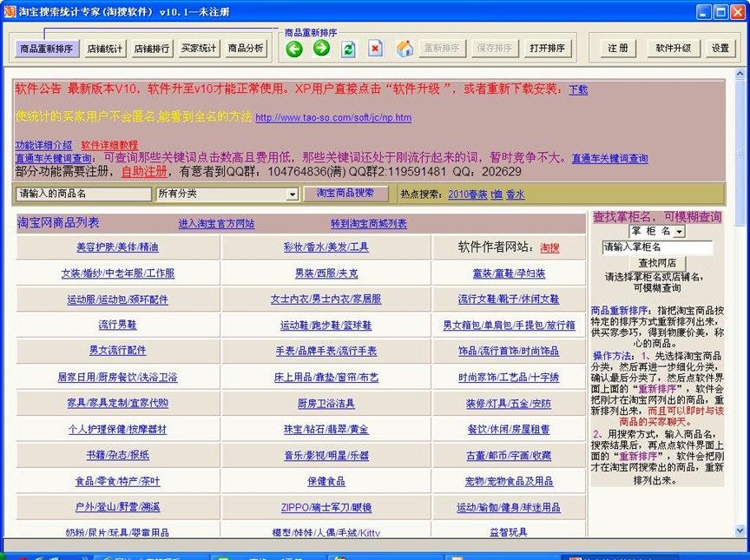750x560 pixels.
Task: Open the 美容护肤/美体/精油 category link
Action: (117, 247)
